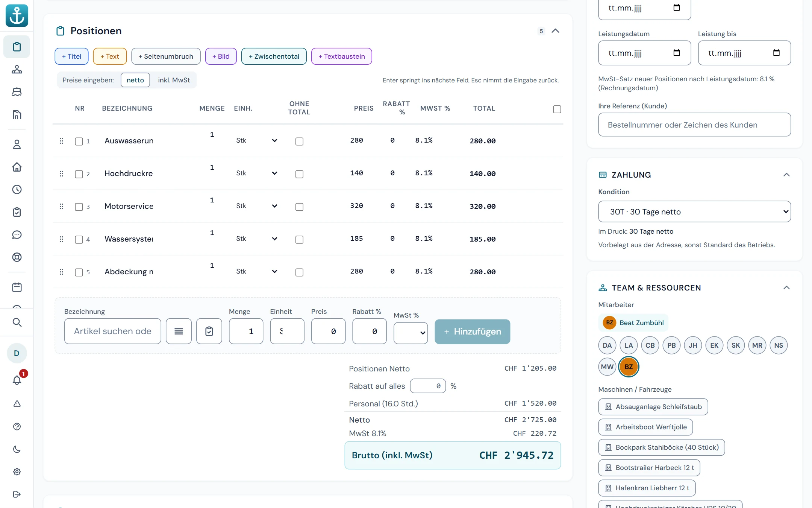Screen dimensions: 812x508
Task: Select row checkbox for Abdeckung position
Action: tap(79, 272)
